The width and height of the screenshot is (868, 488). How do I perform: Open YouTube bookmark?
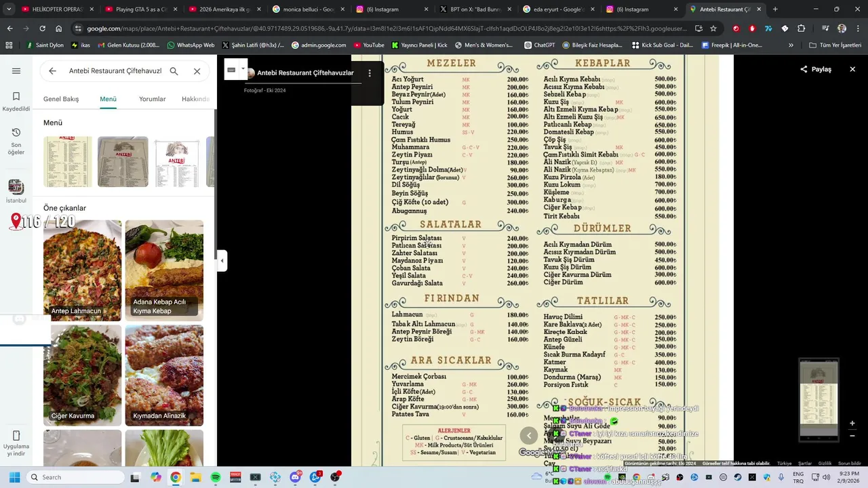click(368, 45)
